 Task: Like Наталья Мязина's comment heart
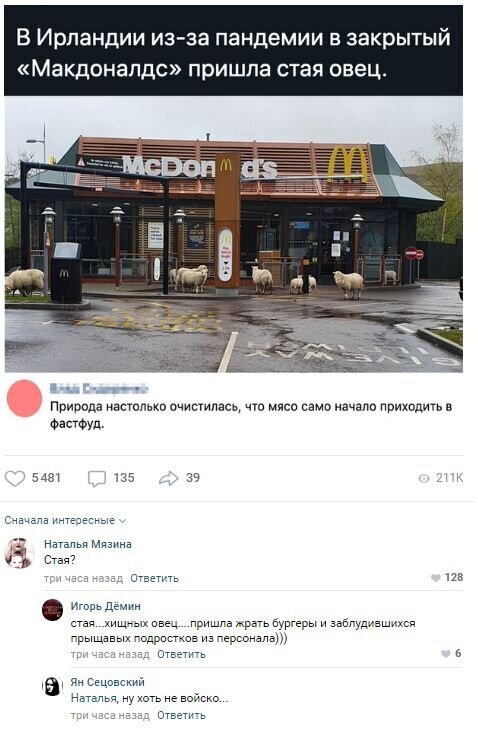(436, 578)
